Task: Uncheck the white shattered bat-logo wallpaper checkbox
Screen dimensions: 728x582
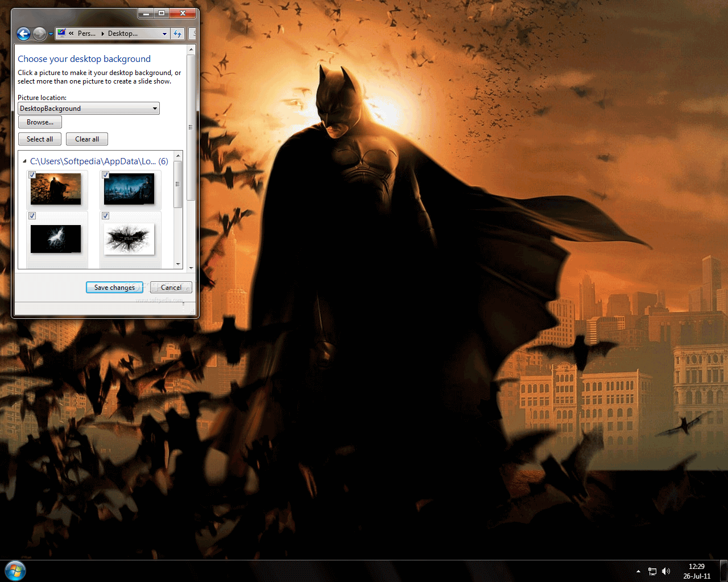Action: (x=106, y=216)
